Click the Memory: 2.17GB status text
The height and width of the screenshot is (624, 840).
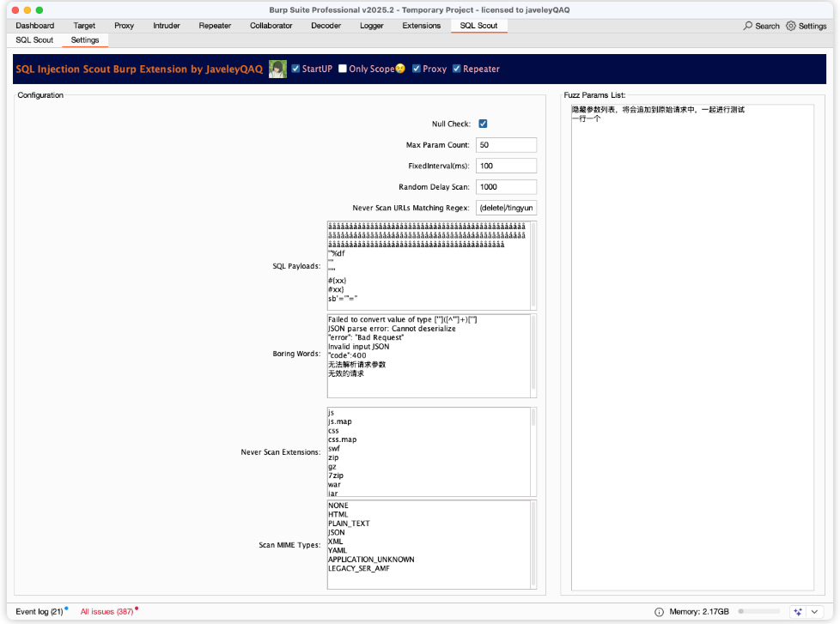[698, 612]
